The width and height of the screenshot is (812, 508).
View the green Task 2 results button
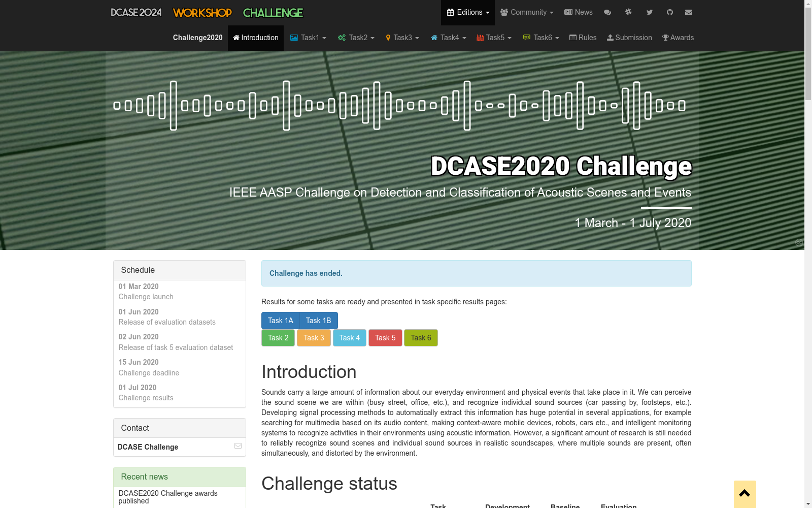click(x=278, y=338)
